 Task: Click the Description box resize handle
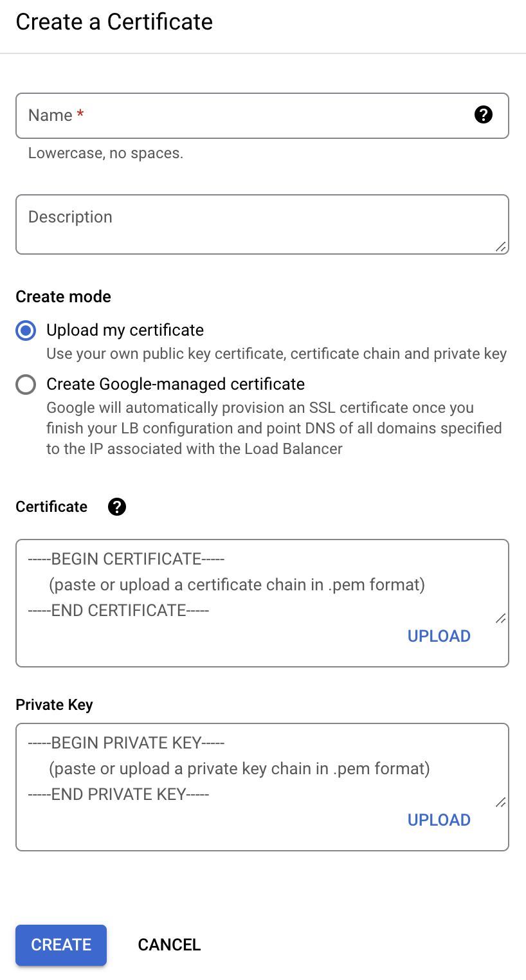pyautogui.click(x=500, y=247)
